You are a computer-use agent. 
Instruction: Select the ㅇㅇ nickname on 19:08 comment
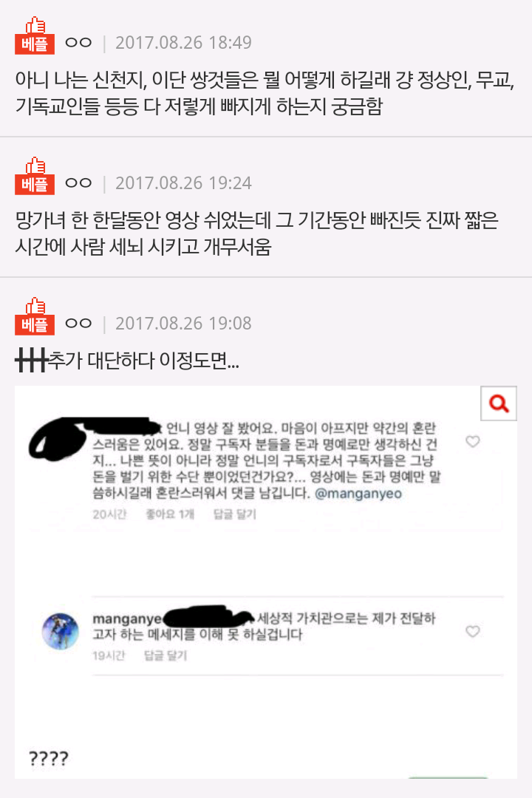[x=78, y=323]
